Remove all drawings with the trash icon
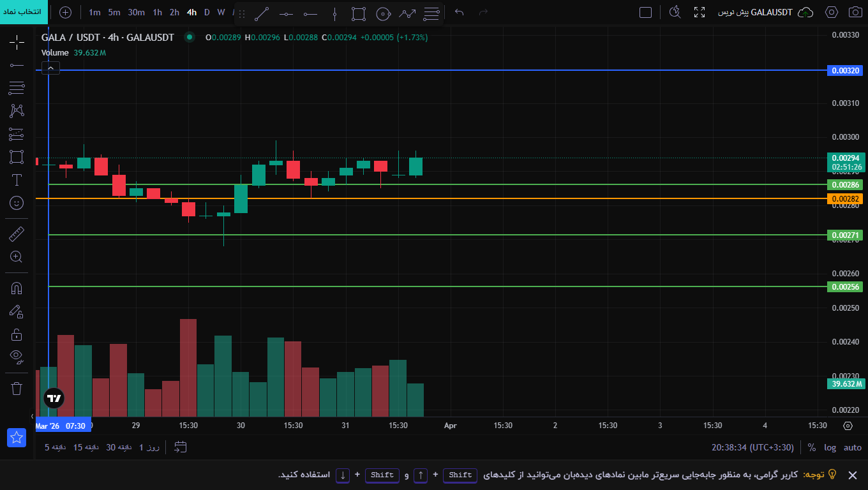The width and height of the screenshot is (868, 490). tap(17, 388)
